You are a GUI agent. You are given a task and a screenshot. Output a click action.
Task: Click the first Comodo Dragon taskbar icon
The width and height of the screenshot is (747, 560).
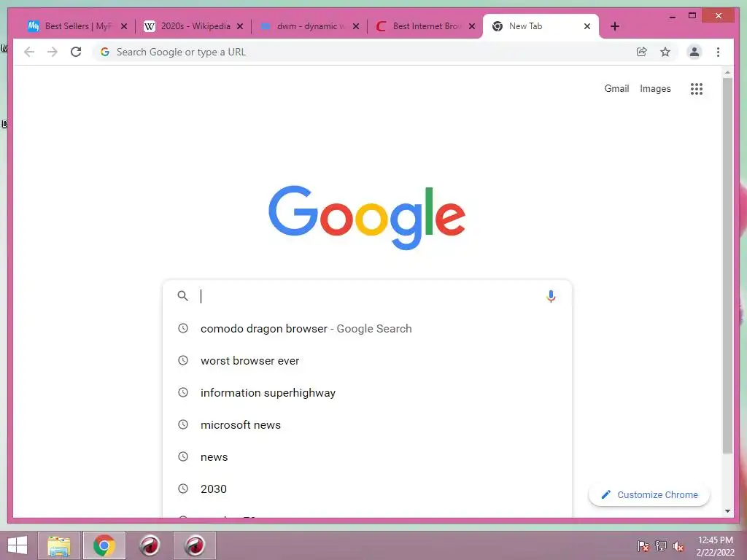(x=150, y=545)
